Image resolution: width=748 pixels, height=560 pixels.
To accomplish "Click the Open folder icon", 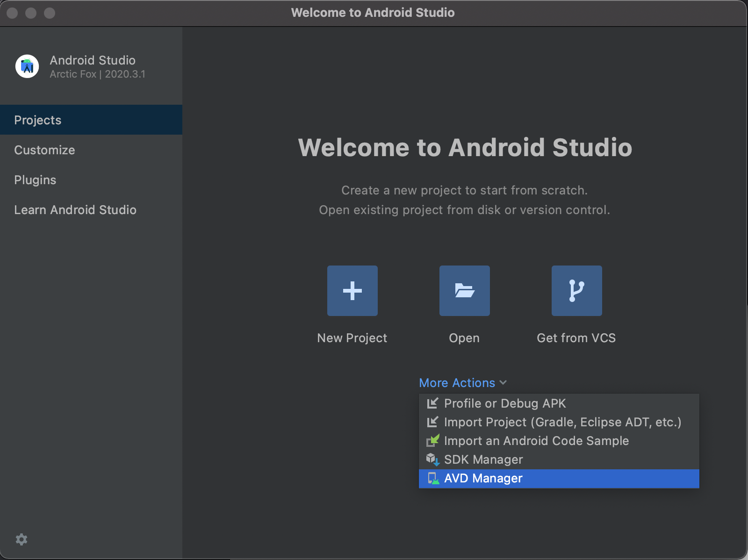I will [464, 290].
